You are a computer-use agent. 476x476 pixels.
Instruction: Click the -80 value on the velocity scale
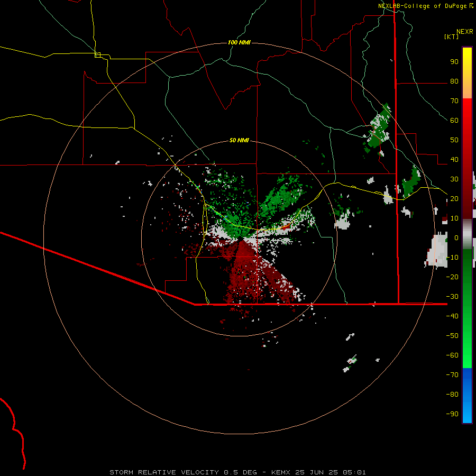pos(452,395)
